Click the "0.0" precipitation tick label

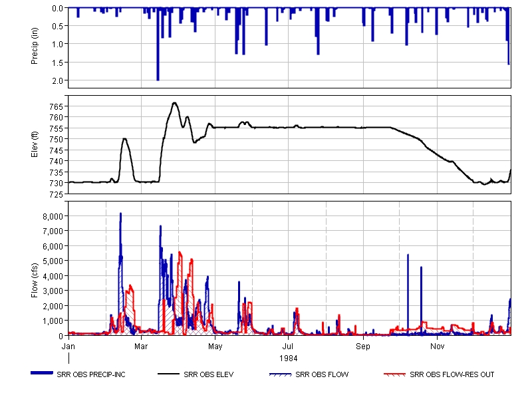pyautogui.click(x=58, y=8)
